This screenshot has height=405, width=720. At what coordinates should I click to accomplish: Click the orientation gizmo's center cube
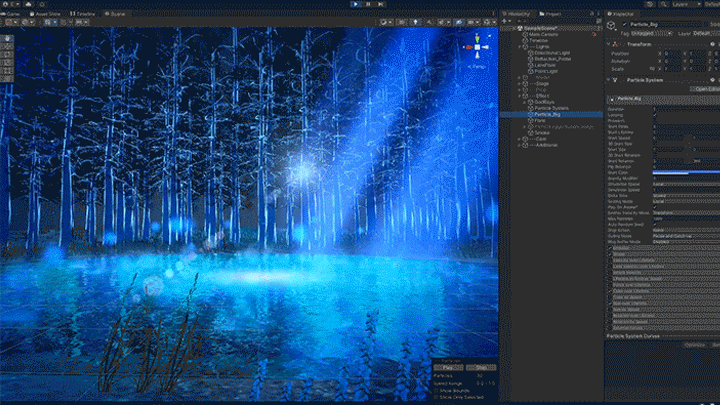click(x=477, y=47)
